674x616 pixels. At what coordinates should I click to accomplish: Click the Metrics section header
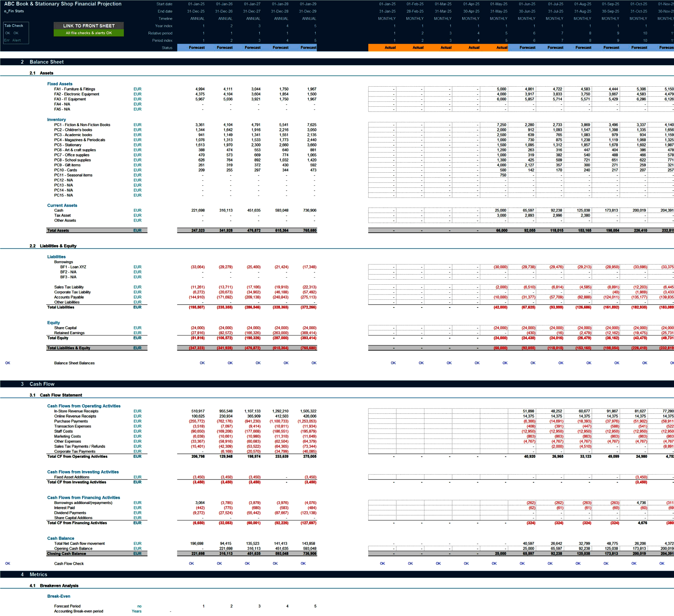coord(38,575)
